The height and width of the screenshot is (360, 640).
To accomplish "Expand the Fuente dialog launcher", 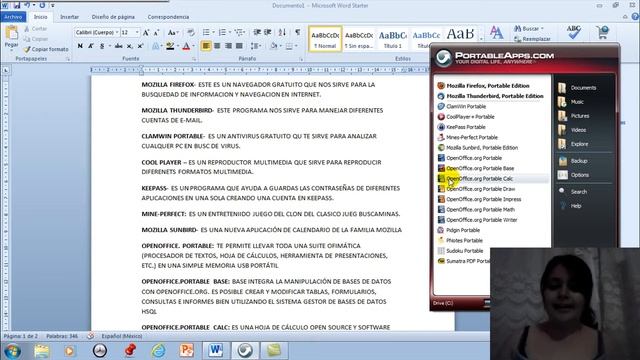I will pyautogui.click(x=194, y=59).
